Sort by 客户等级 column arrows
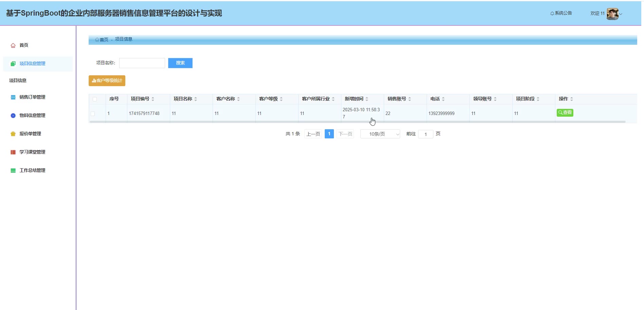The image size is (644, 310). click(281, 99)
